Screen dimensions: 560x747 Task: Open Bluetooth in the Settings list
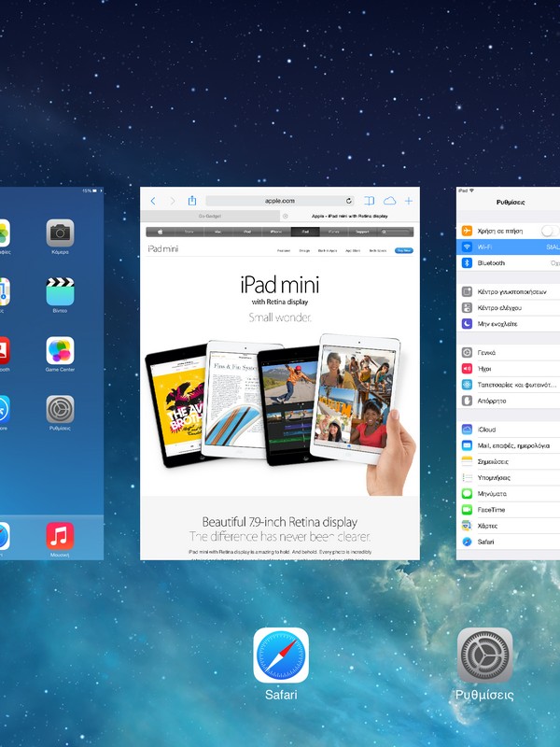(x=508, y=263)
